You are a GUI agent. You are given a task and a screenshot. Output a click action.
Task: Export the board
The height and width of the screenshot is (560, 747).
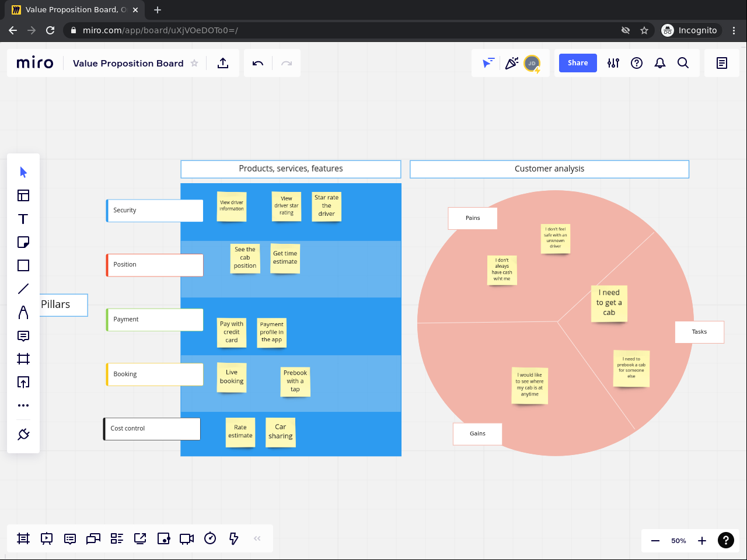point(223,63)
